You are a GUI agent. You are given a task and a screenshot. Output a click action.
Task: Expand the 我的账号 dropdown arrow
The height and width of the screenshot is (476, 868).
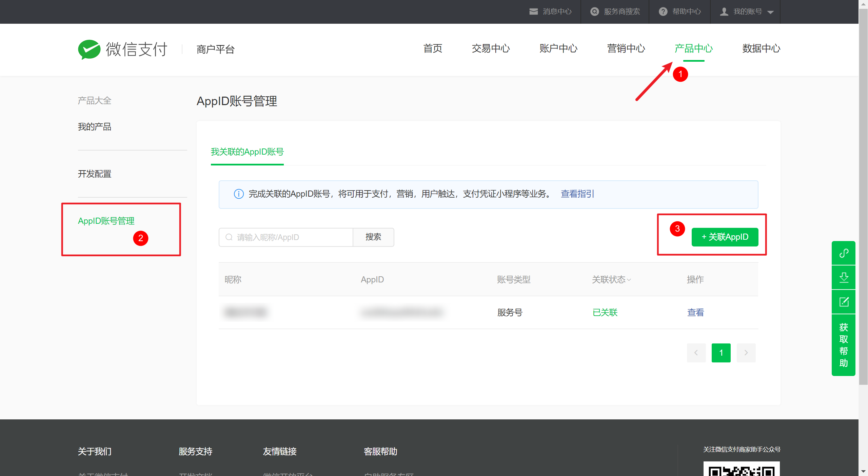click(770, 12)
